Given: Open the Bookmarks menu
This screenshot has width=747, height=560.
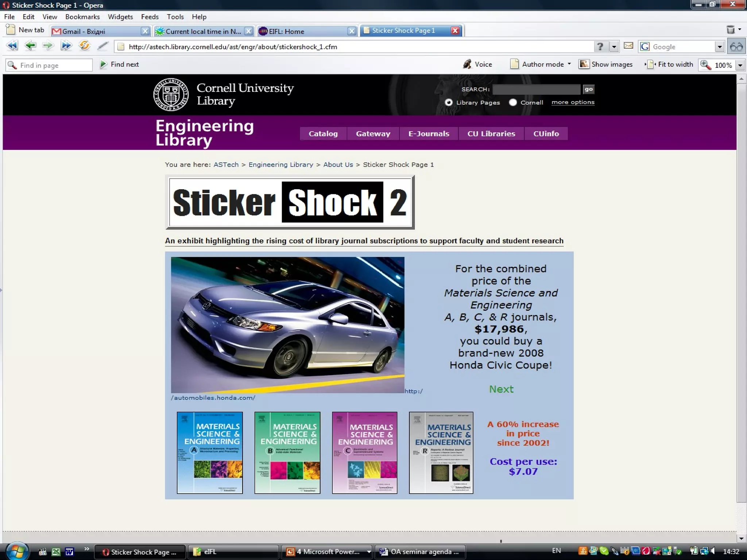Looking at the screenshot, I should [x=82, y=17].
